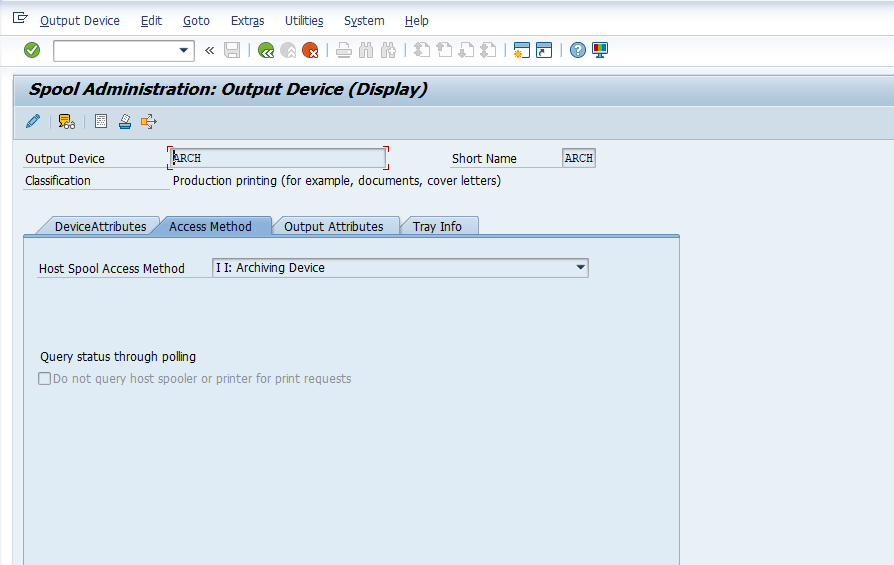Switch to the DeviceAttributes tab

tap(100, 226)
